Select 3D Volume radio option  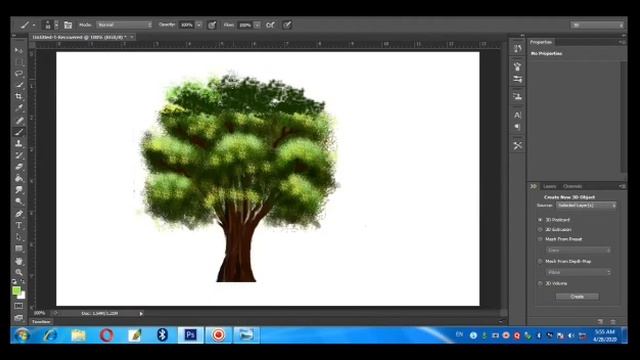click(540, 283)
